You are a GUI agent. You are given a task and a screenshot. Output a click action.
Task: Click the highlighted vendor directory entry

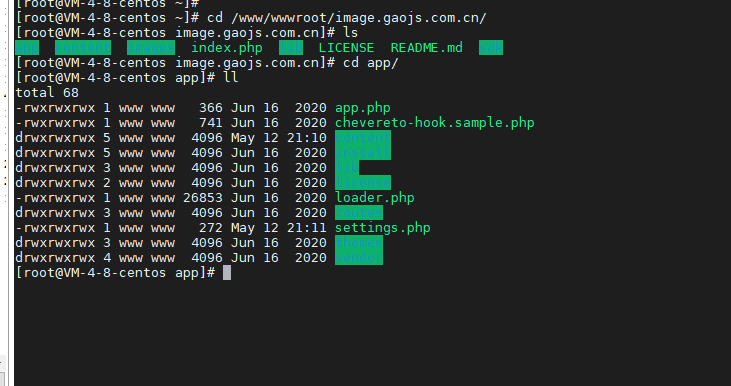359,257
